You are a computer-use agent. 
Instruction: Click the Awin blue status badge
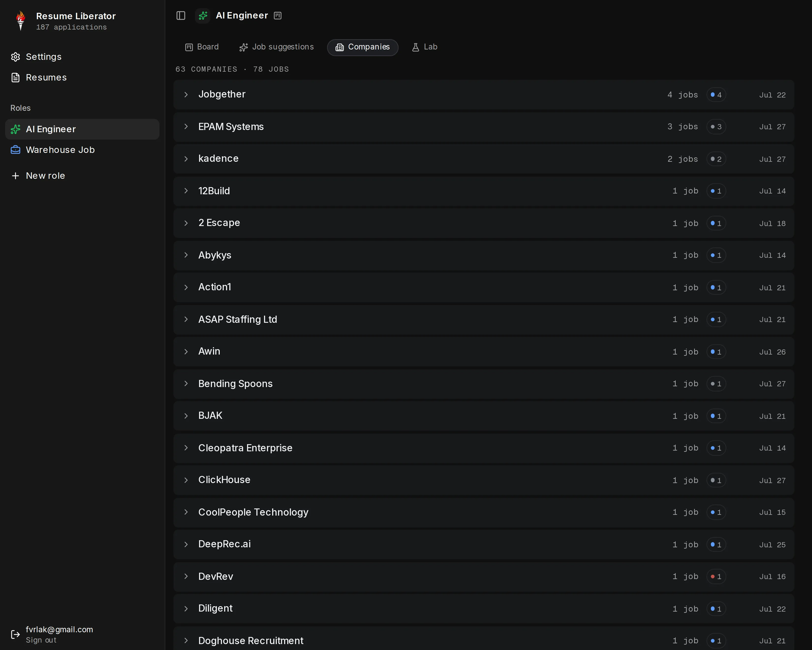point(716,352)
